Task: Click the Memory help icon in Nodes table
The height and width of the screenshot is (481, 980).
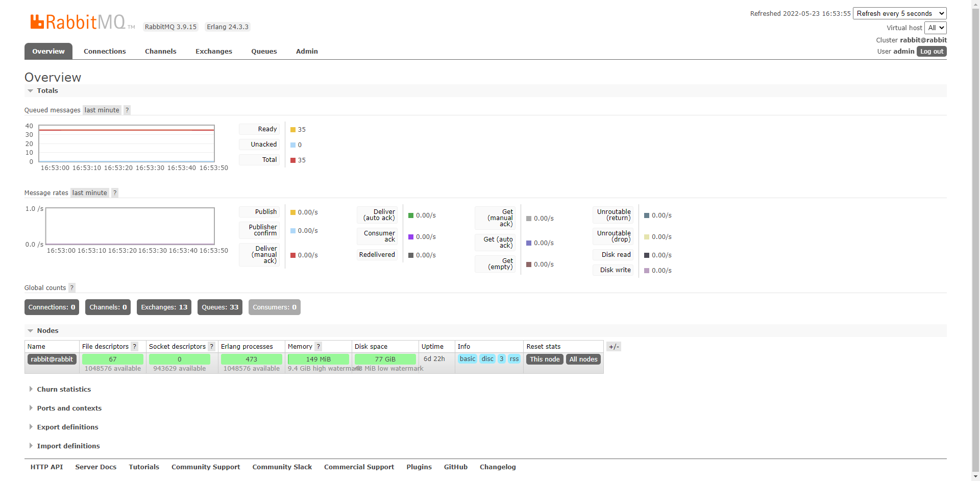Action: pos(318,346)
